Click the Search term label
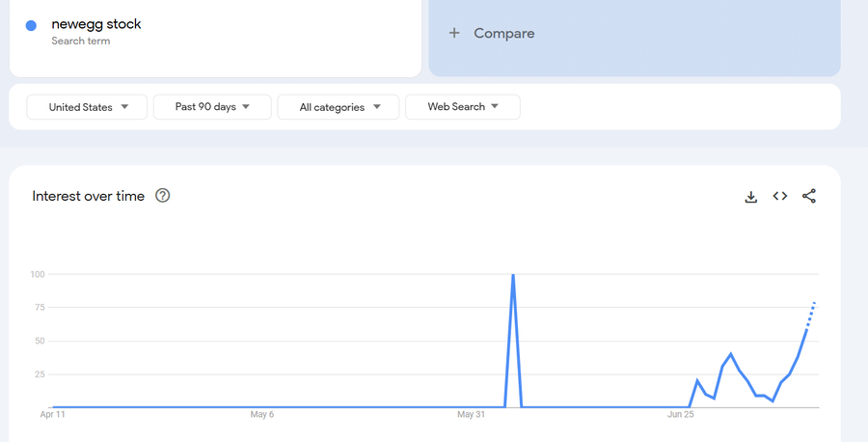The height and width of the screenshot is (442, 868). pyautogui.click(x=81, y=41)
